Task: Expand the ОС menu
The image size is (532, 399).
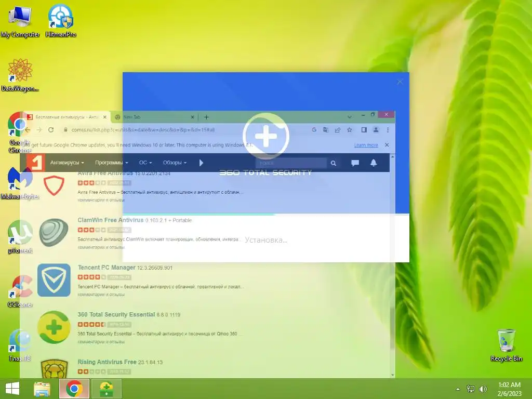Action: pos(145,163)
